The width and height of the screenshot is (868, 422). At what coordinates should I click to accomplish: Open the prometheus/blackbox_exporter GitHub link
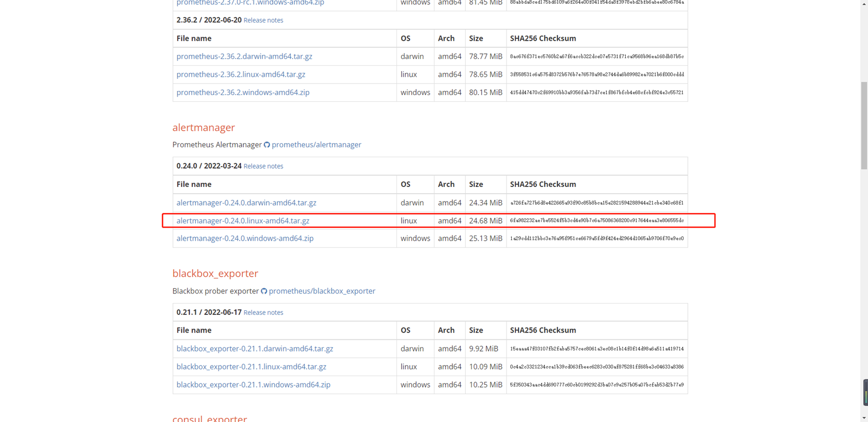pos(322,291)
